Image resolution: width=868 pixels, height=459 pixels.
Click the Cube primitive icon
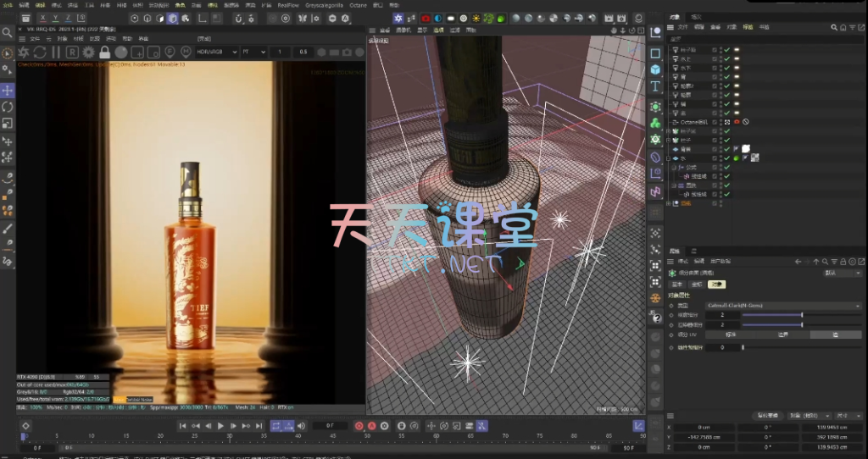click(x=655, y=69)
